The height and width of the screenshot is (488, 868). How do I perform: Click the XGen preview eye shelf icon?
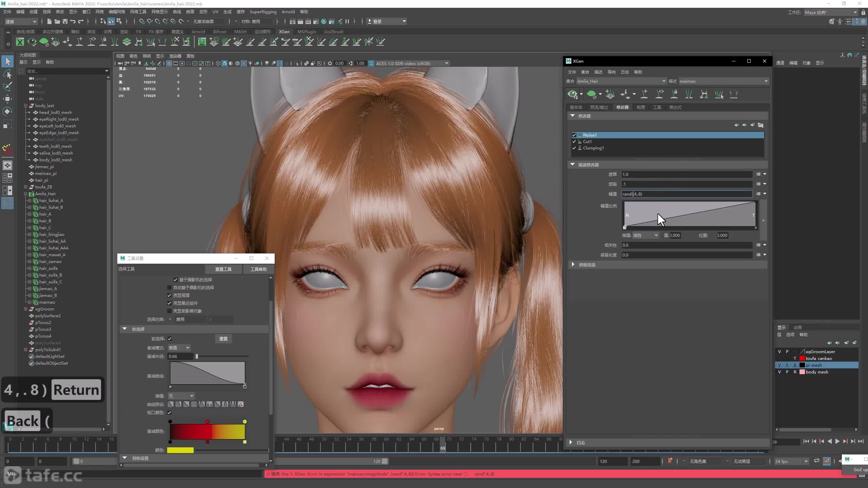32,42
